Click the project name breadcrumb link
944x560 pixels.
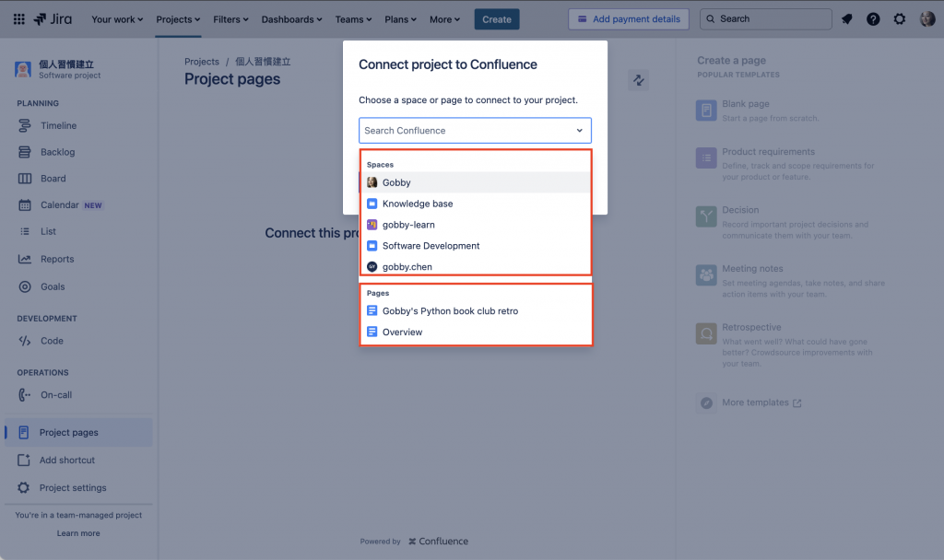point(263,62)
